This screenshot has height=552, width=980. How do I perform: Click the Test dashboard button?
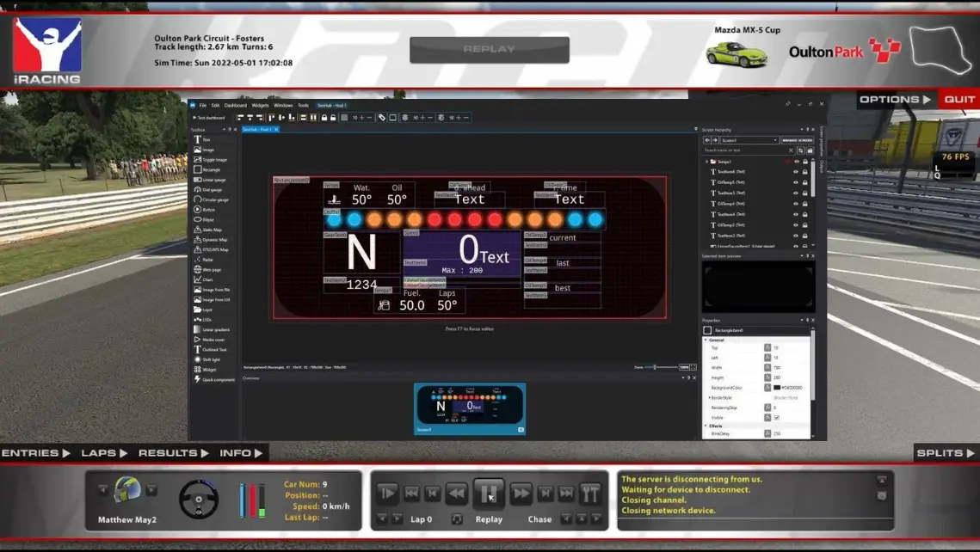pos(209,118)
